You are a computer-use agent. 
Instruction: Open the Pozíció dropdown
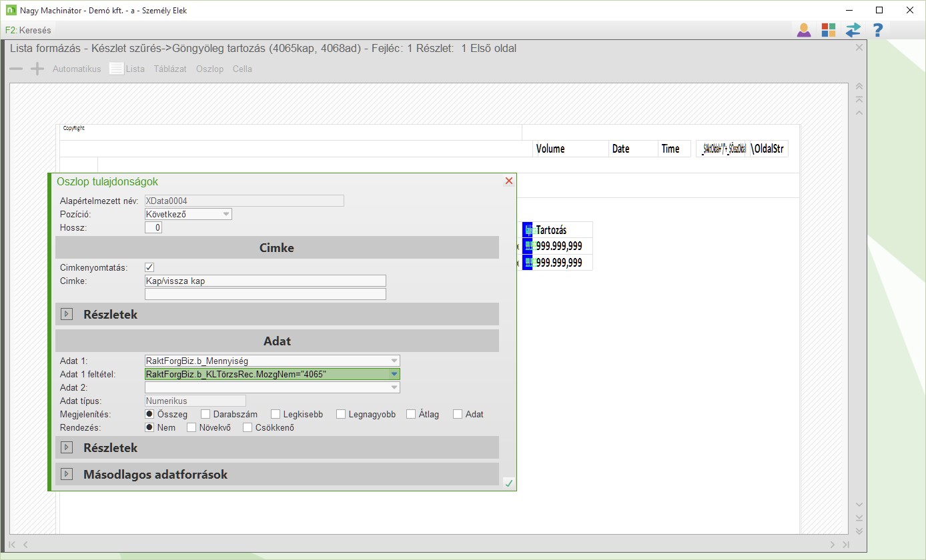[188, 214]
